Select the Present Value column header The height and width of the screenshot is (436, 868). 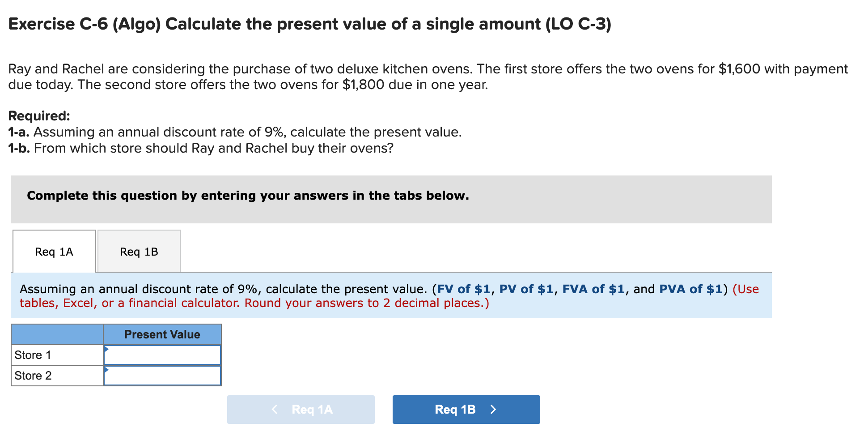click(x=162, y=334)
